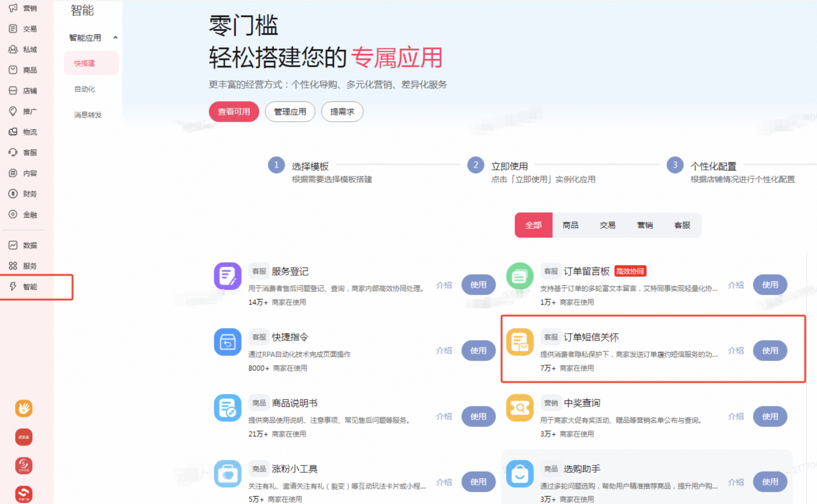Click 使用 for 快捷指令
This screenshot has width=817, height=504.
tap(478, 350)
